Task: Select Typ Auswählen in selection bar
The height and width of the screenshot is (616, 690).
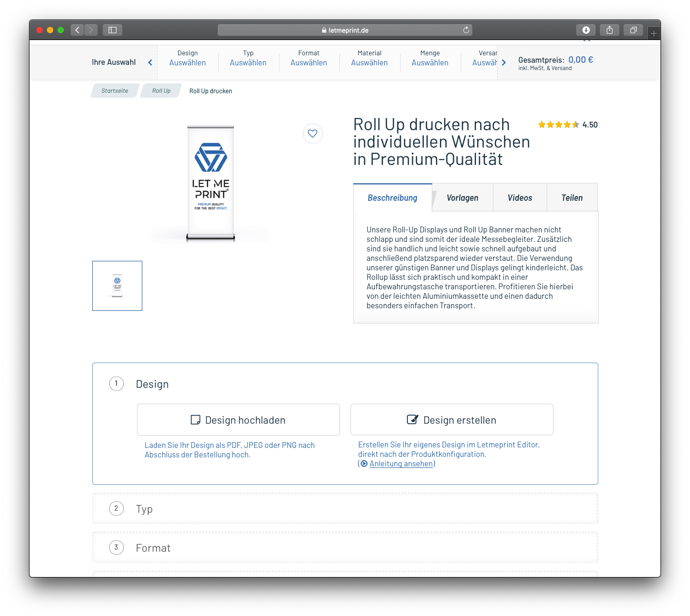Action: click(248, 58)
